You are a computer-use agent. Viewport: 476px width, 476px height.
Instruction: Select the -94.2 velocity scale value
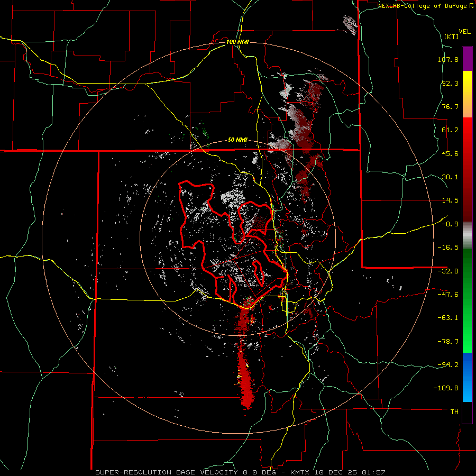tap(448, 364)
